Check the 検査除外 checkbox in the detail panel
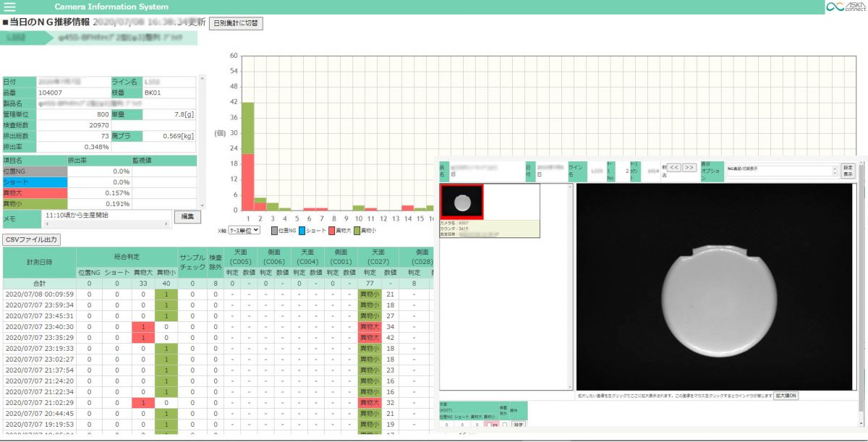868x442 pixels. point(503,426)
